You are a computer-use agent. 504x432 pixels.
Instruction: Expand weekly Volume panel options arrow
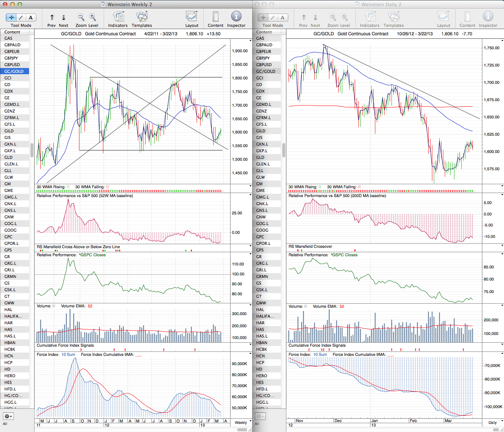(250, 306)
